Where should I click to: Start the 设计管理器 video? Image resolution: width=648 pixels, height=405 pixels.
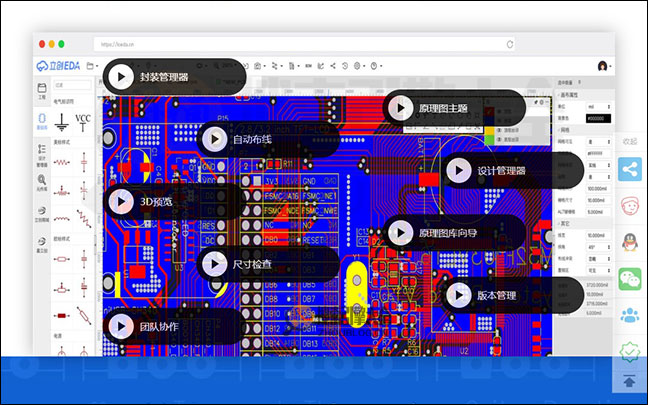coord(459,171)
